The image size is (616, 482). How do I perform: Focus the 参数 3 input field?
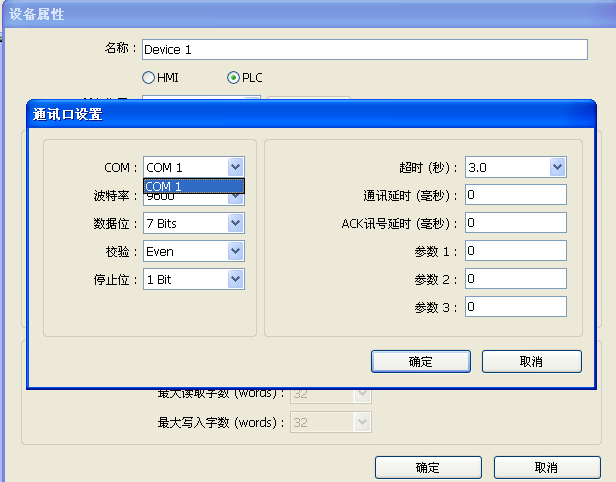(514, 307)
